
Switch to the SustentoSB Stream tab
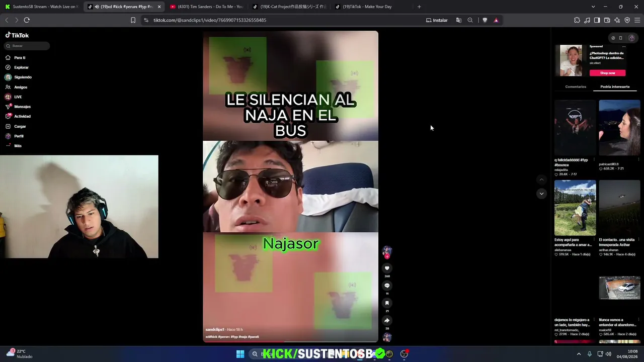(x=41, y=7)
